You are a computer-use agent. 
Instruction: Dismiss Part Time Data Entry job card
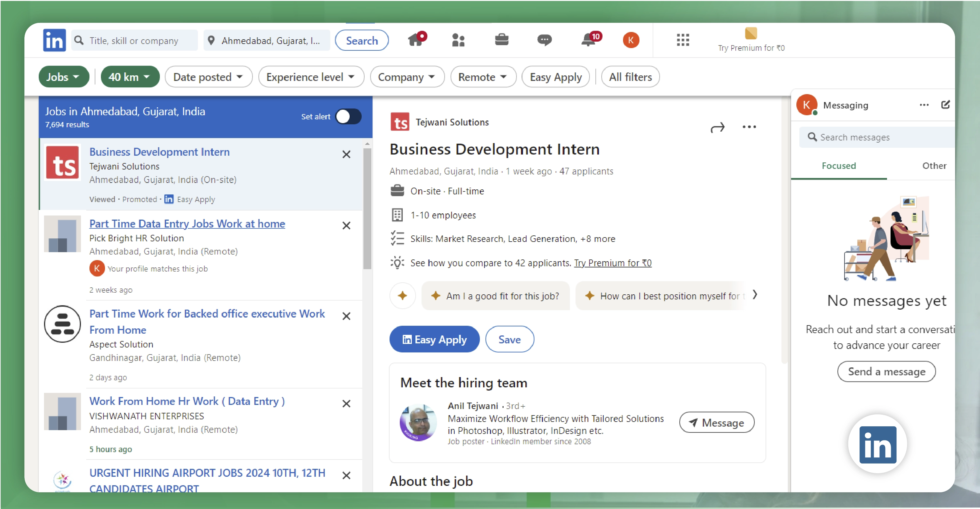tap(346, 225)
